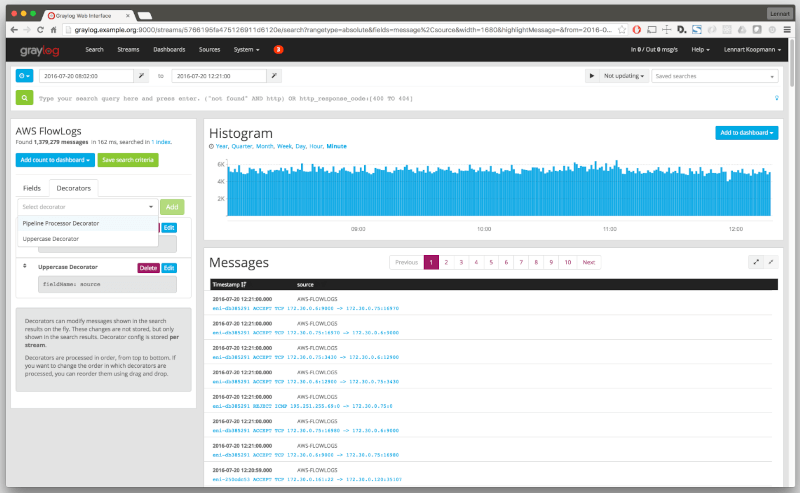Click Add count to dashboard button

[x=55, y=160]
